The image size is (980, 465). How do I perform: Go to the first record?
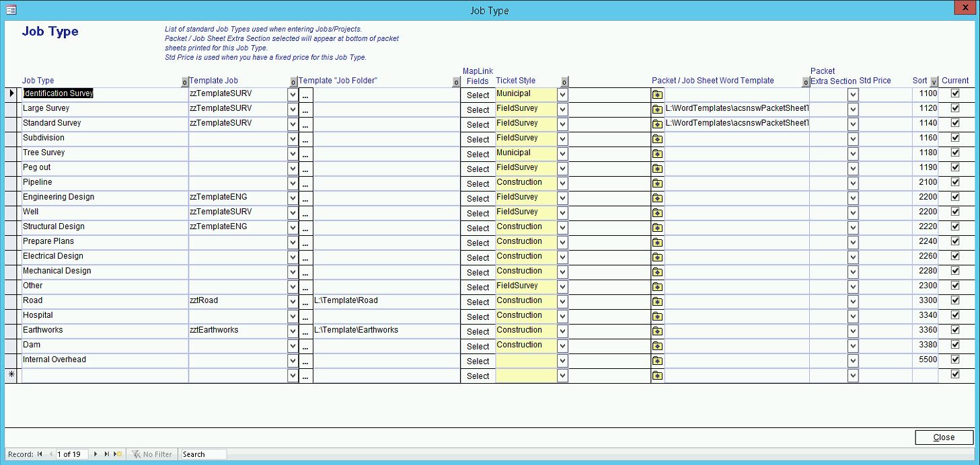coord(40,454)
